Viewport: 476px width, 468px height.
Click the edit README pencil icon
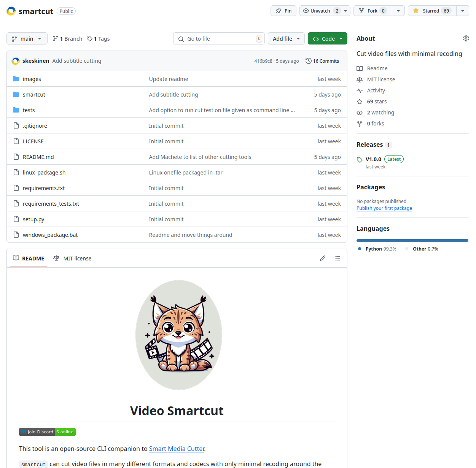(323, 258)
